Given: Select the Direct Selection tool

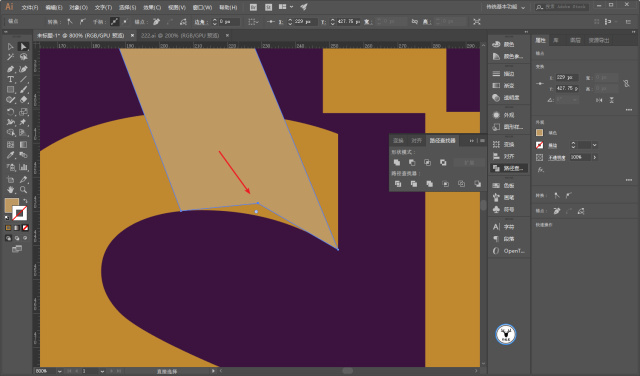Looking at the screenshot, I should [23, 47].
